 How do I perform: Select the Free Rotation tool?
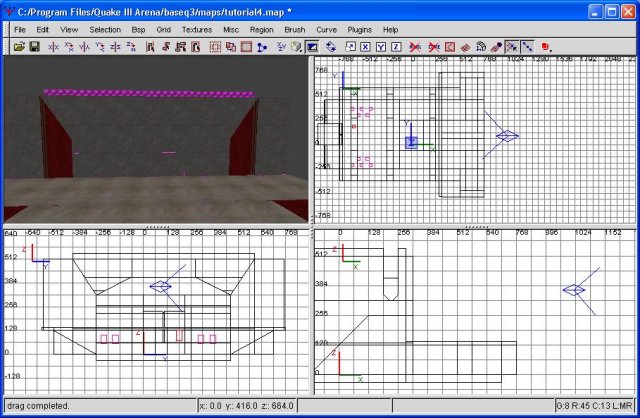[x=331, y=47]
